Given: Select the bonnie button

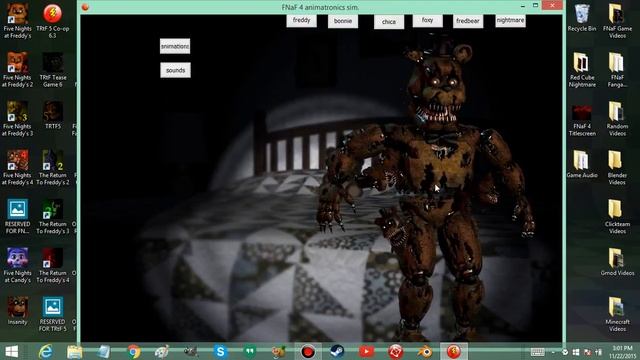Looking at the screenshot, I should tap(343, 21).
